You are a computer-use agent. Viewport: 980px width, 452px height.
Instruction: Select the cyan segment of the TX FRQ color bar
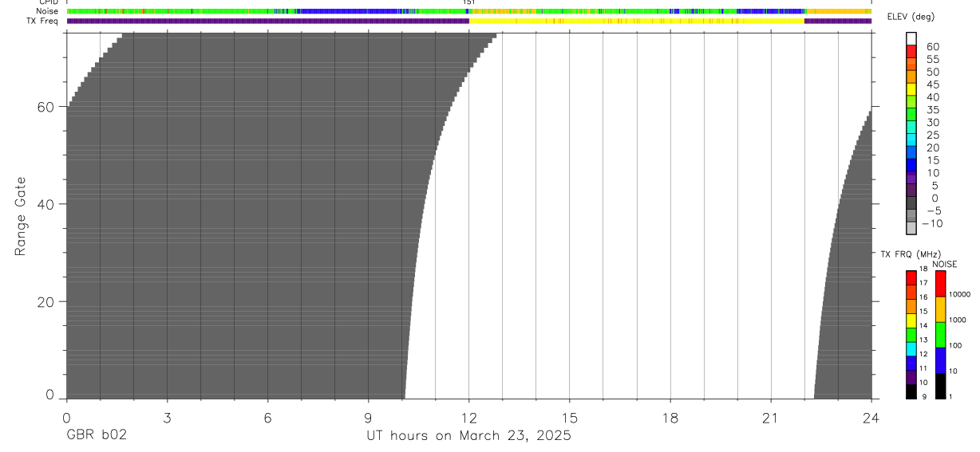tap(911, 349)
